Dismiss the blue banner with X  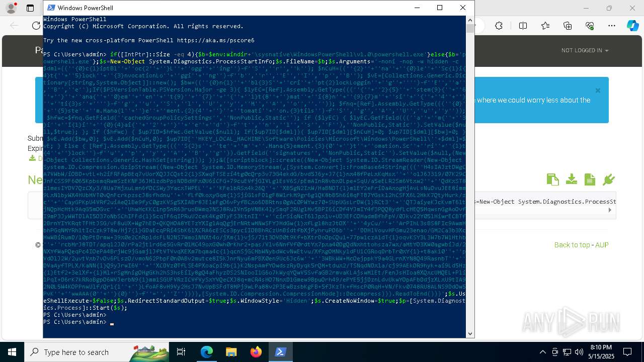coord(598,90)
